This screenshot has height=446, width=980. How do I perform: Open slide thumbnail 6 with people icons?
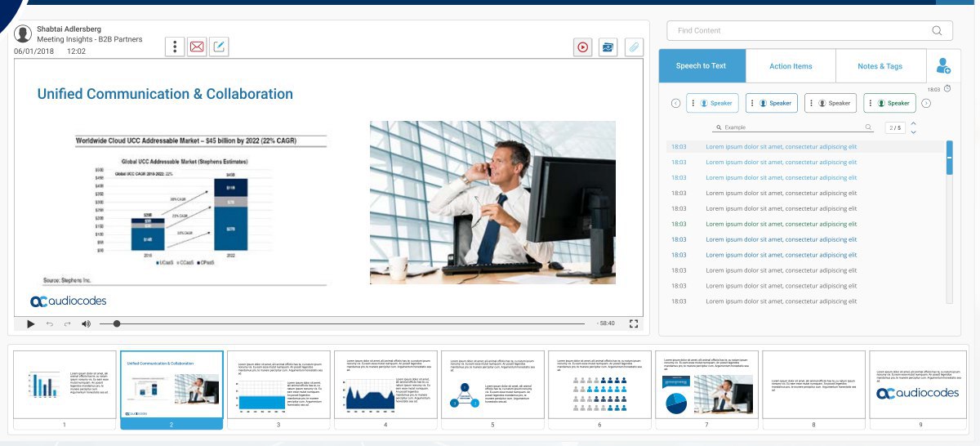(599, 385)
